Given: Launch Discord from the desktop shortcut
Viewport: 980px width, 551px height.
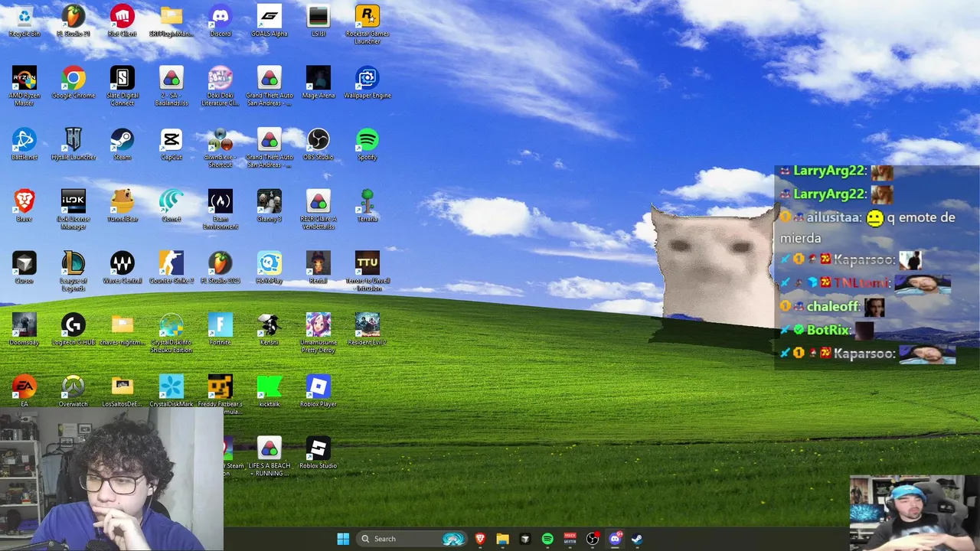Looking at the screenshot, I should tap(220, 21).
